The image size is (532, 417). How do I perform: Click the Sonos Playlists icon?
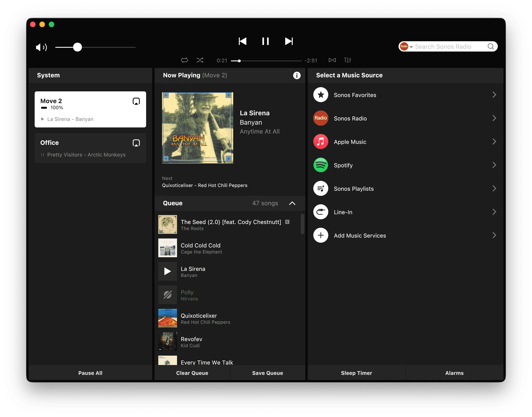321,189
